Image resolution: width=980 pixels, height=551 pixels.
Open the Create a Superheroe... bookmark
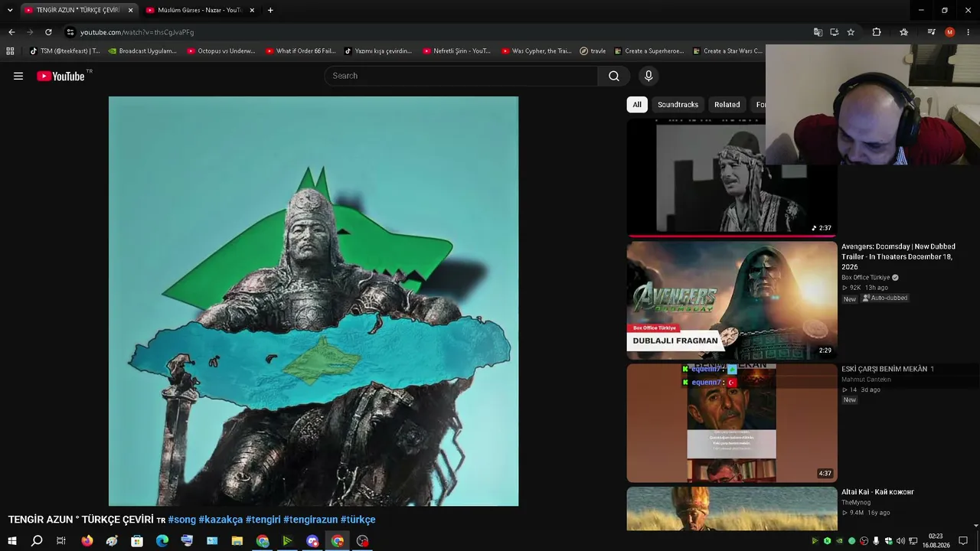pyautogui.click(x=649, y=51)
